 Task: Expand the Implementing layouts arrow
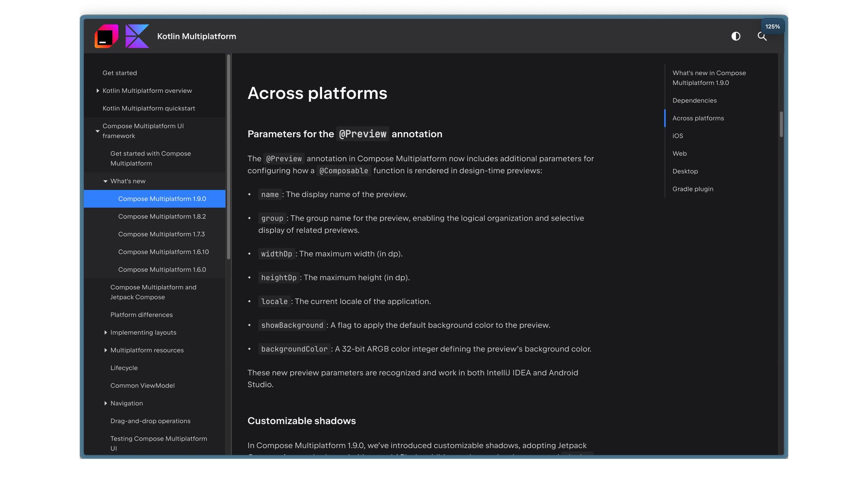pos(105,333)
